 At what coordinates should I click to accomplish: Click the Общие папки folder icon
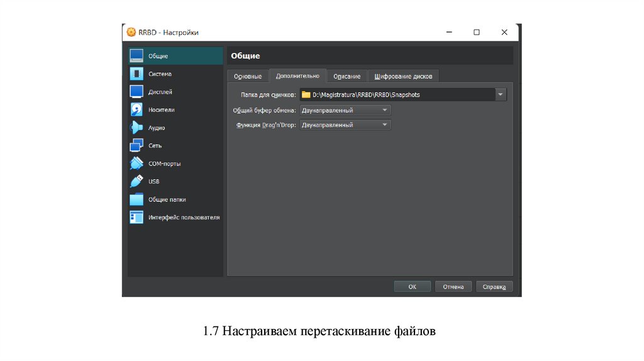point(136,199)
